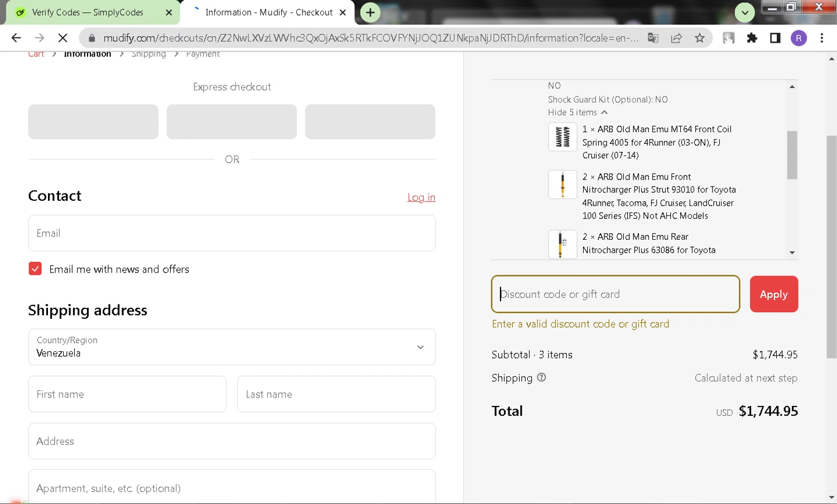The width and height of the screenshot is (837, 504).
Task: Open a new browser tab
Action: coord(370,12)
